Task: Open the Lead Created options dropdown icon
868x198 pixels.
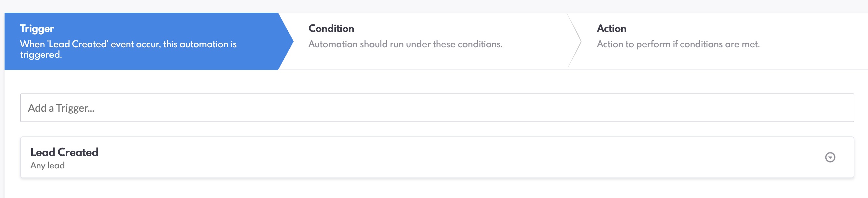Action: (830, 157)
